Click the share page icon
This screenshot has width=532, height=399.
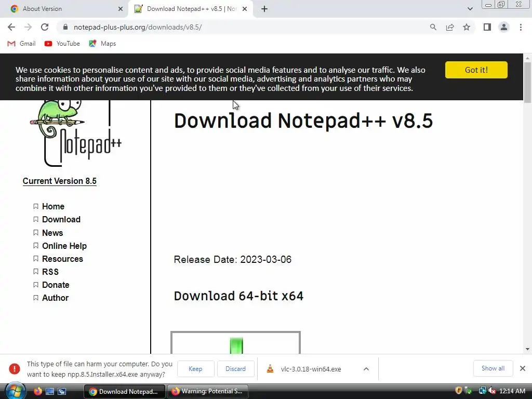(x=450, y=27)
